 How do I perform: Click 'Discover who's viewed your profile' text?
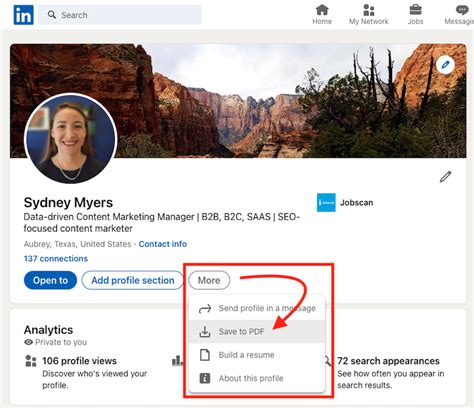pyautogui.click(x=95, y=379)
